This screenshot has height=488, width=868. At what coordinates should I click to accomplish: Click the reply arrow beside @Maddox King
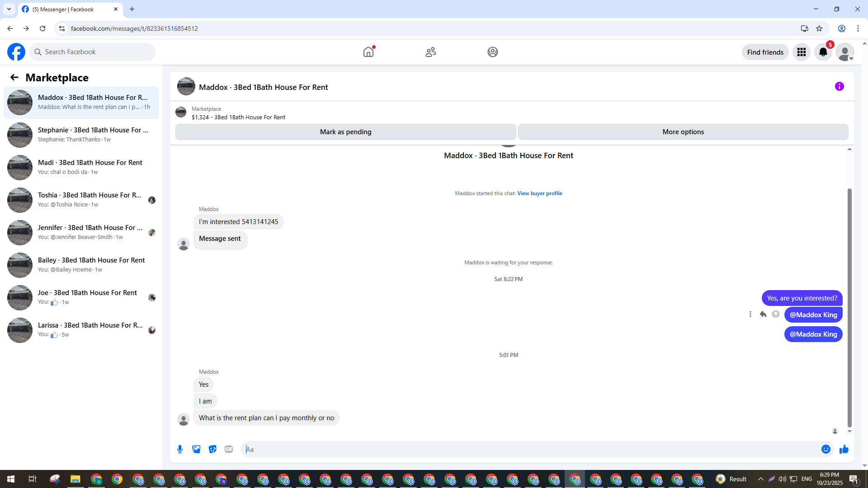point(763,314)
